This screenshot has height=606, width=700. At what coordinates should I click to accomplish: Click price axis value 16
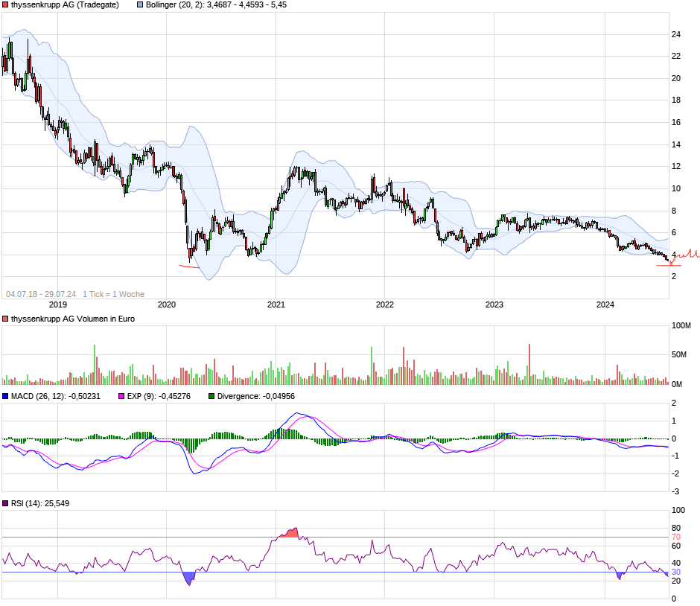point(676,122)
